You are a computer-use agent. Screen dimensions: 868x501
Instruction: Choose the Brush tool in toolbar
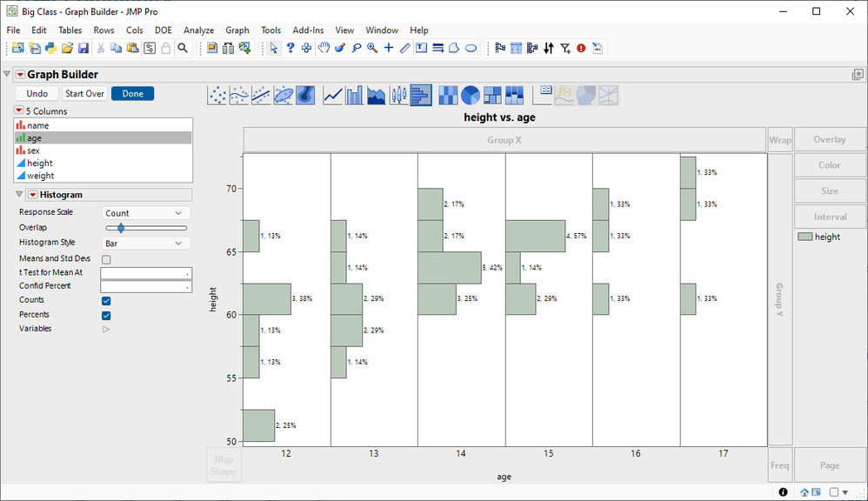tap(340, 48)
